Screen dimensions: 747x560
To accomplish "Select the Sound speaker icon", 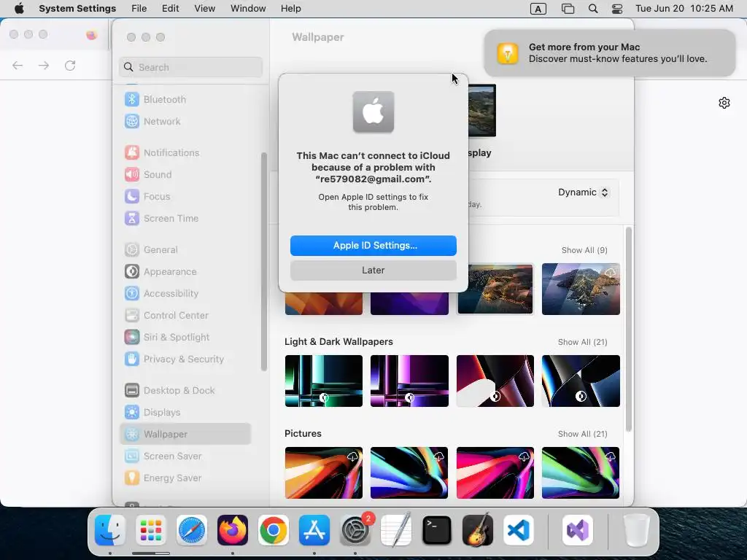I will click(x=132, y=175).
